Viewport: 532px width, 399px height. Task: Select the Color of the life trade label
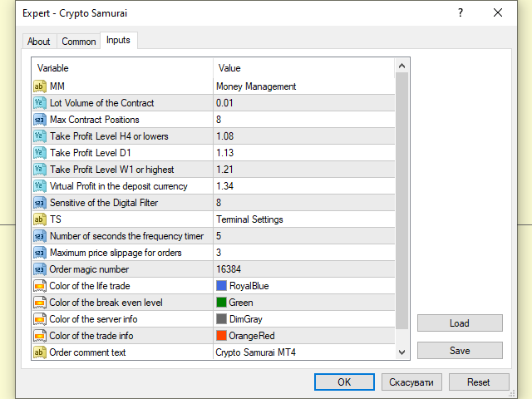(90, 286)
